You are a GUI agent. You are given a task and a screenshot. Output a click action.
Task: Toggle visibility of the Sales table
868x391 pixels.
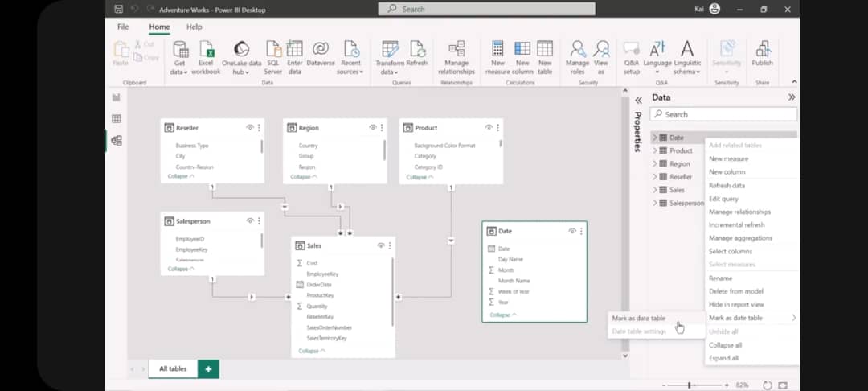point(381,245)
